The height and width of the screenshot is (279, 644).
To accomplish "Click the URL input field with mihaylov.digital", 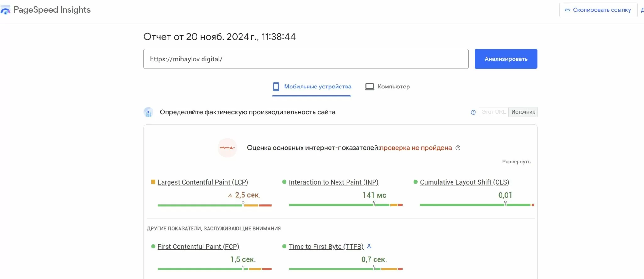I will [x=306, y=59].
